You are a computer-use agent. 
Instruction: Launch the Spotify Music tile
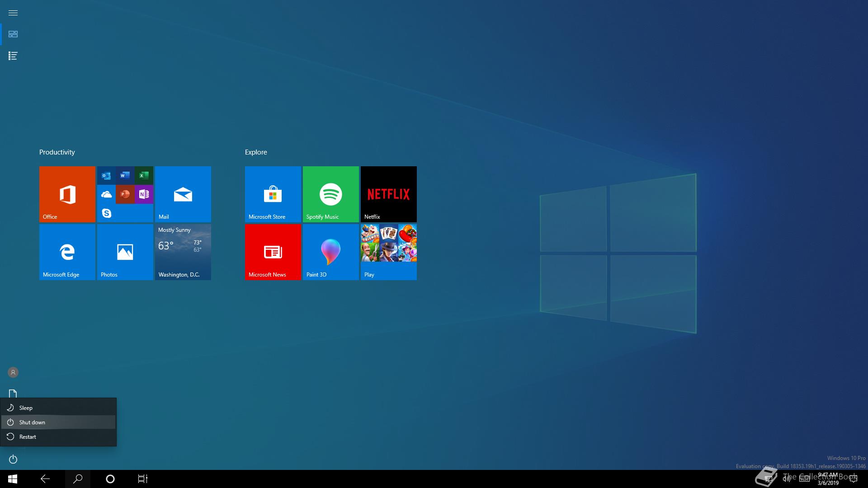click(331, 194)
